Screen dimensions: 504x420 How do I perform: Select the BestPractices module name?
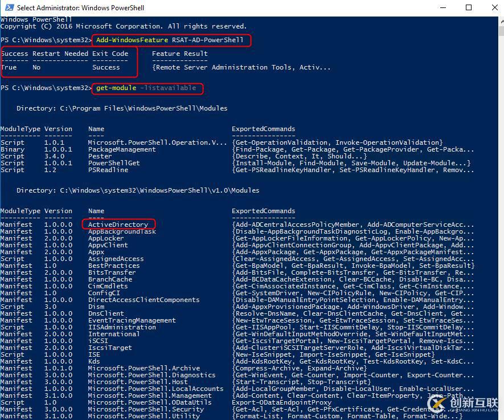click(114, 266)
